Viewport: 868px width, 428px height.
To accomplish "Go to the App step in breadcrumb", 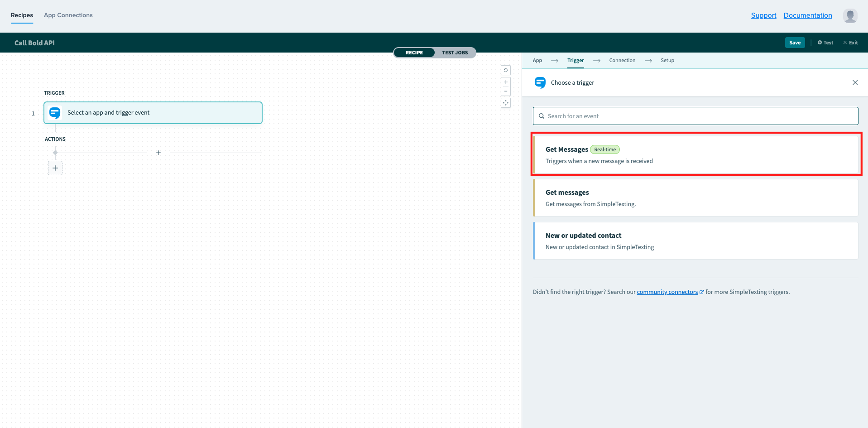I will pyautogui.click(x=537, y=60).
